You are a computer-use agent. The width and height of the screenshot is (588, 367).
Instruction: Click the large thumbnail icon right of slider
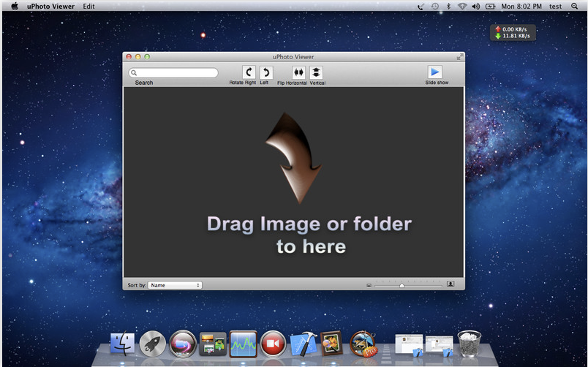[451, 284]
